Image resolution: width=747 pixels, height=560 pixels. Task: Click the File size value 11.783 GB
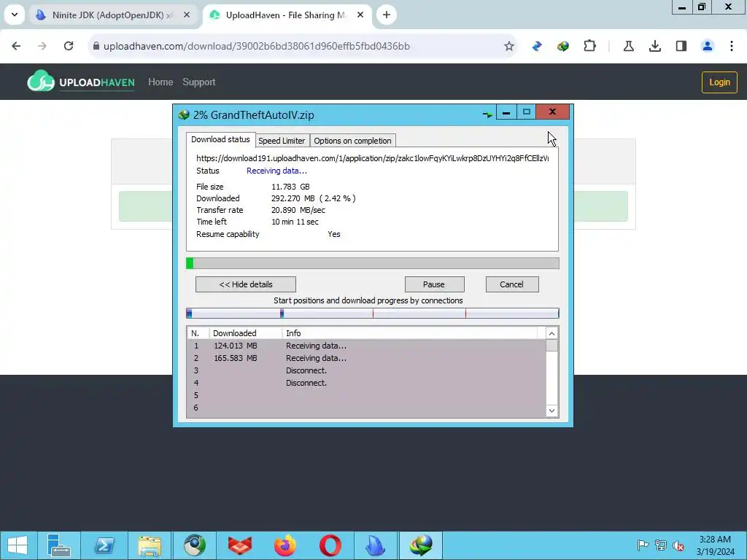coord(290,187)
